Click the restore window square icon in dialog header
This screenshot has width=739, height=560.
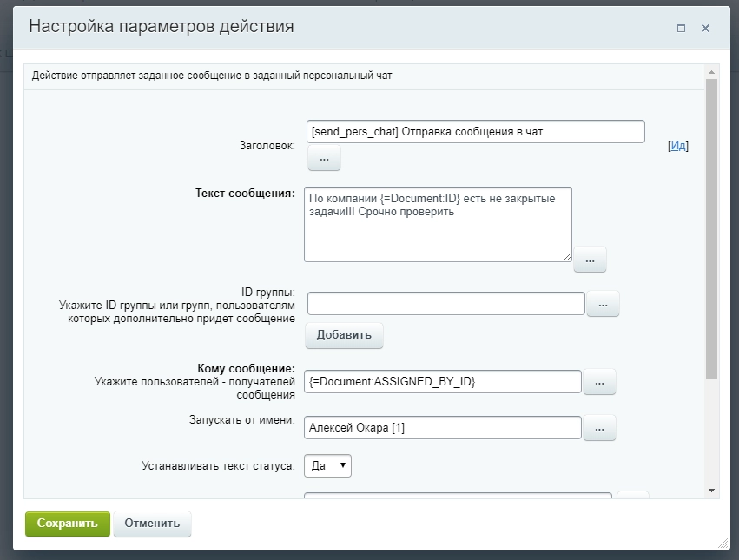(681, 27)
